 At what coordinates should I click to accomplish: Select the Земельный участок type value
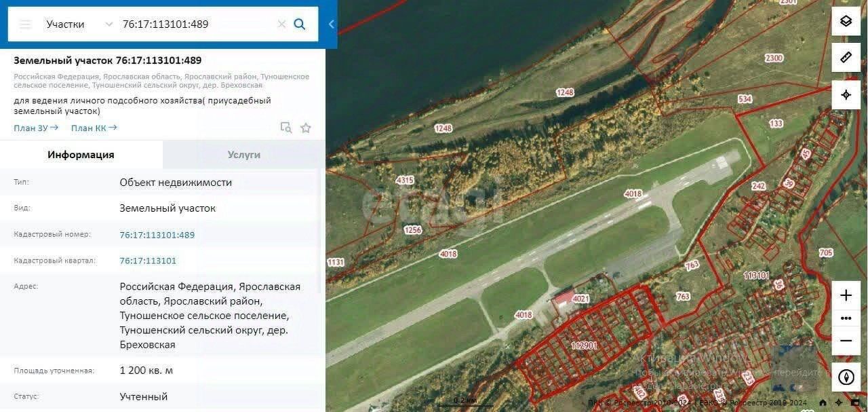pyautogui.click(x=167, y=208)
